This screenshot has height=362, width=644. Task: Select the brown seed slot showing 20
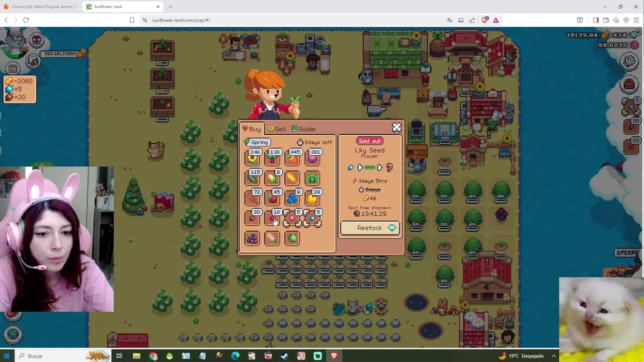[x=253, y=218]
